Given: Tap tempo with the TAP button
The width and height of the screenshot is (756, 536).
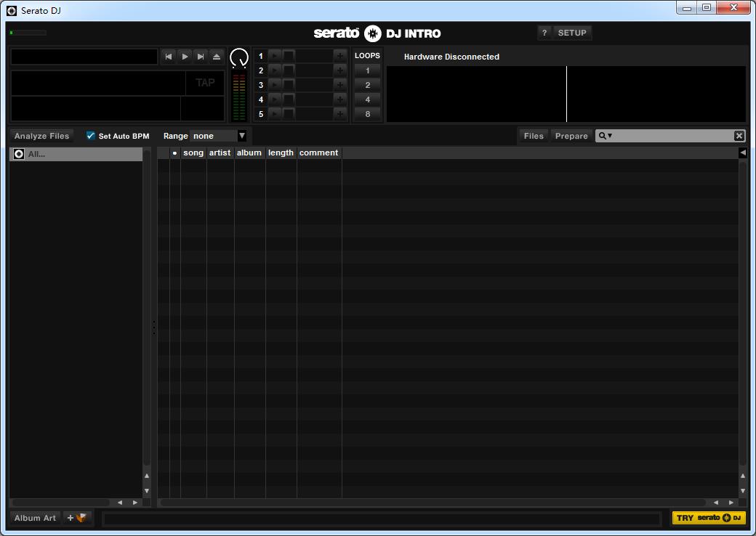Looking at the screenshot, I should click(x=205, y=83).
